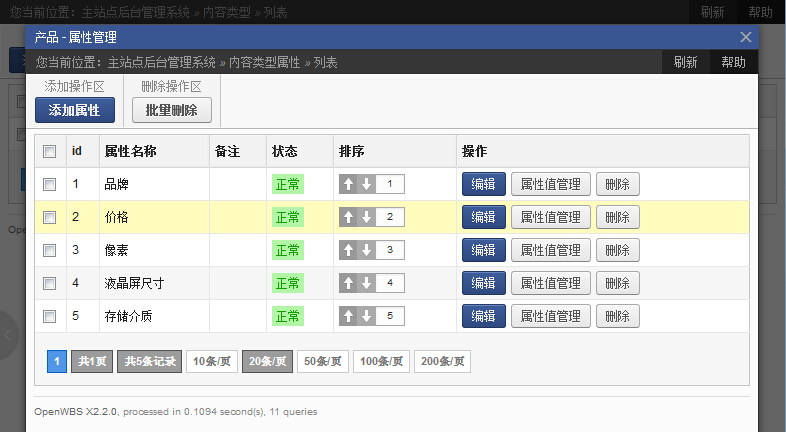Click move-down arrow for 品牌 row
The width and height of the screenshot is (786, 432).
click(x=367, y=184)
